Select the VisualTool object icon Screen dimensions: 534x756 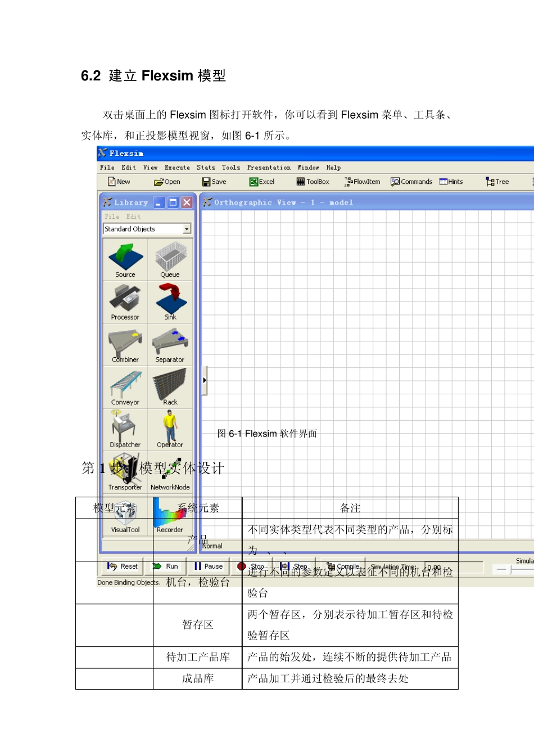(125, 515)
